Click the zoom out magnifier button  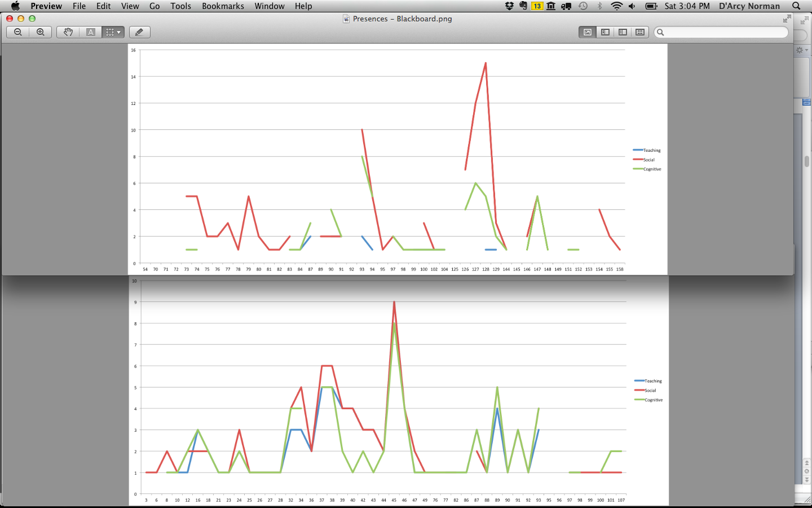coord(18,32)
